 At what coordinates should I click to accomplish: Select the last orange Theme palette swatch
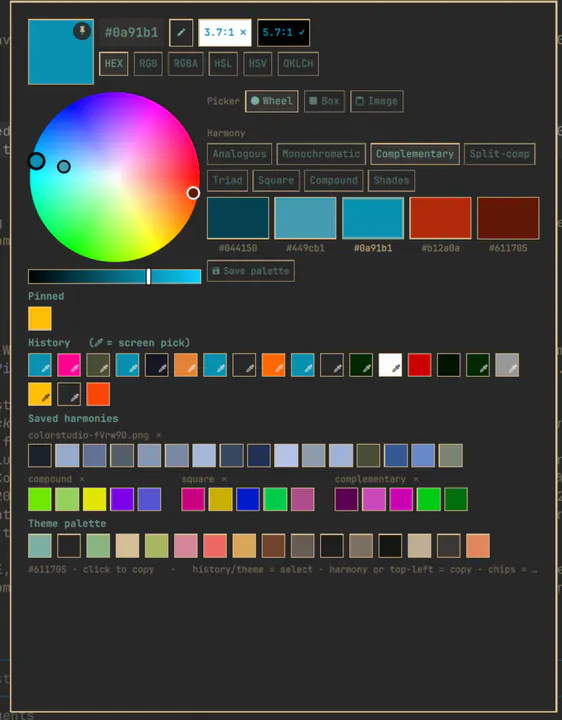(x=478, y=546)
